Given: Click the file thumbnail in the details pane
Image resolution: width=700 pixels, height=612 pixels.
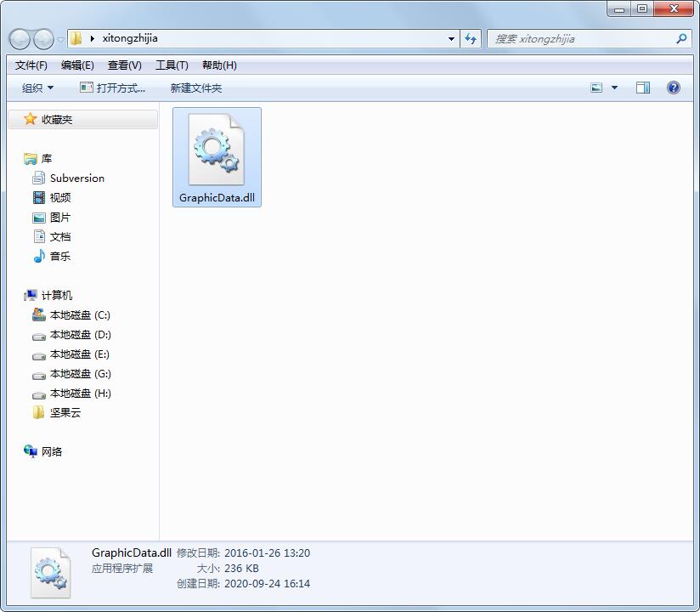Looking at the screenshot, I should 50,572.
